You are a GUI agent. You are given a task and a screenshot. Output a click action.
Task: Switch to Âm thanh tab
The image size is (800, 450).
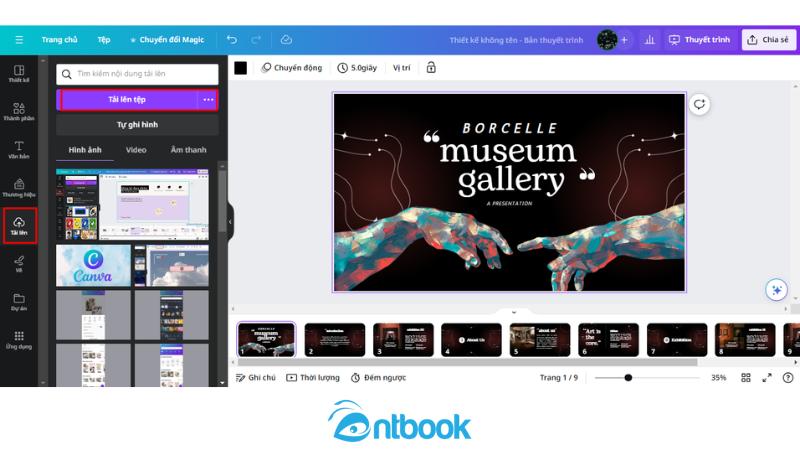click(188, 150)
